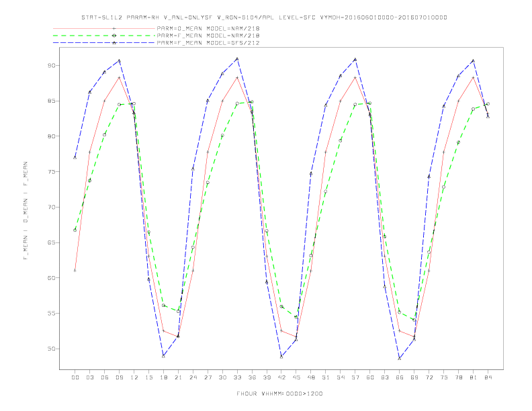Click the red plus data point at hour 00
Screen dimensions: 532x411
pos(75,270)
